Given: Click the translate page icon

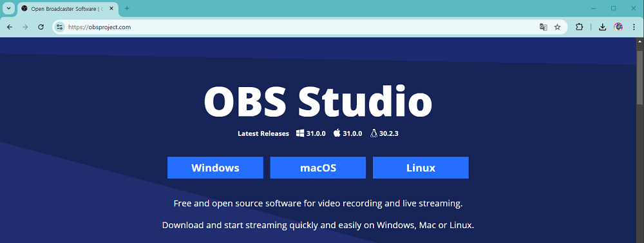Looking at the screenshot, I should tap(544, 27).
